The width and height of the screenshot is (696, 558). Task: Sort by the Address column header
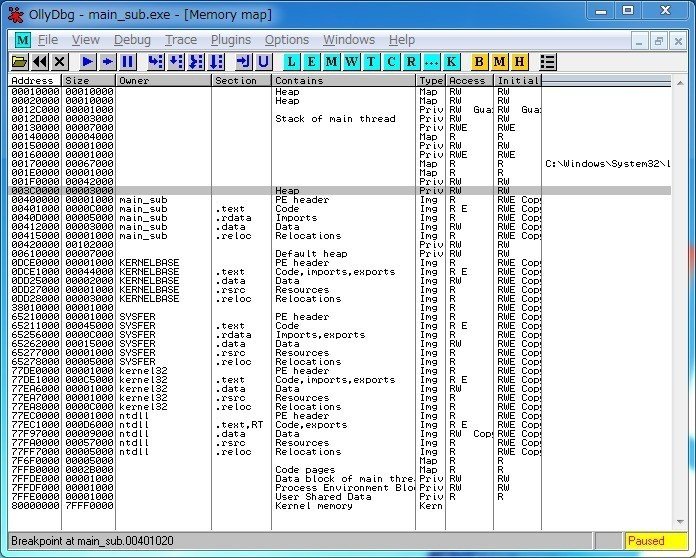coord(35,81)
